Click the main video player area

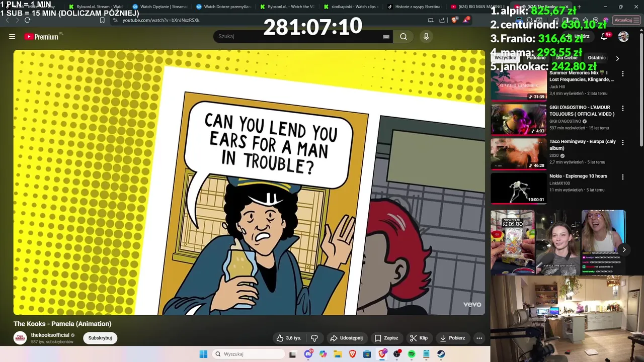(x=249, y=183)
